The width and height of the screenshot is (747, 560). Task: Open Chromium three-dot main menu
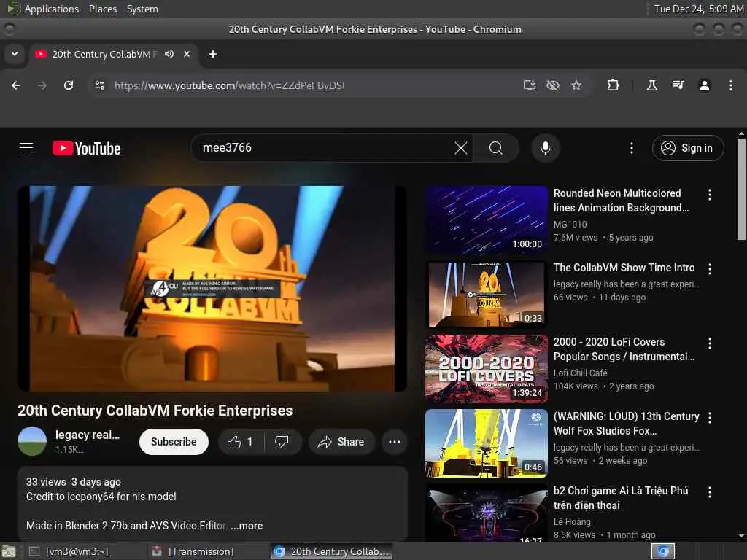coord(731,85)
